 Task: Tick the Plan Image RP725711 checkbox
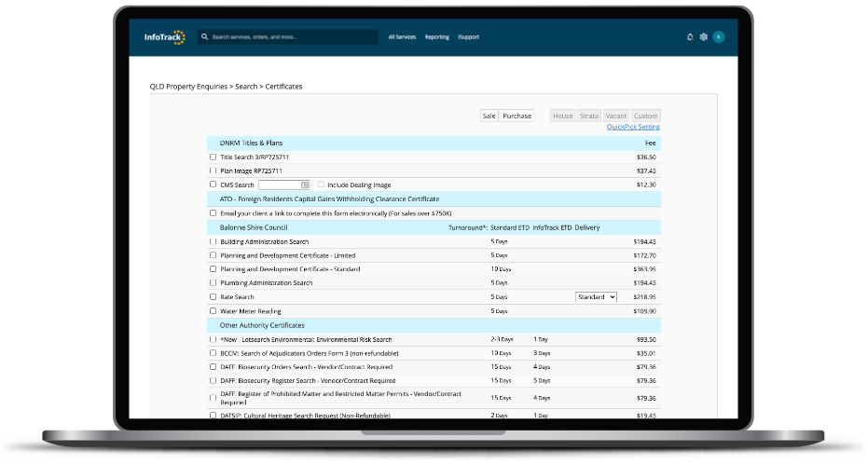214,171
